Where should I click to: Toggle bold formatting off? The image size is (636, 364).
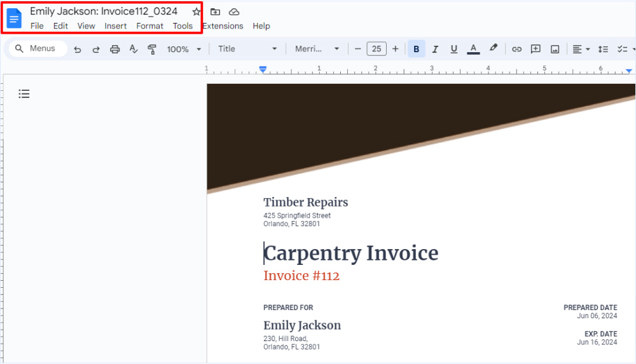[417, 49]
